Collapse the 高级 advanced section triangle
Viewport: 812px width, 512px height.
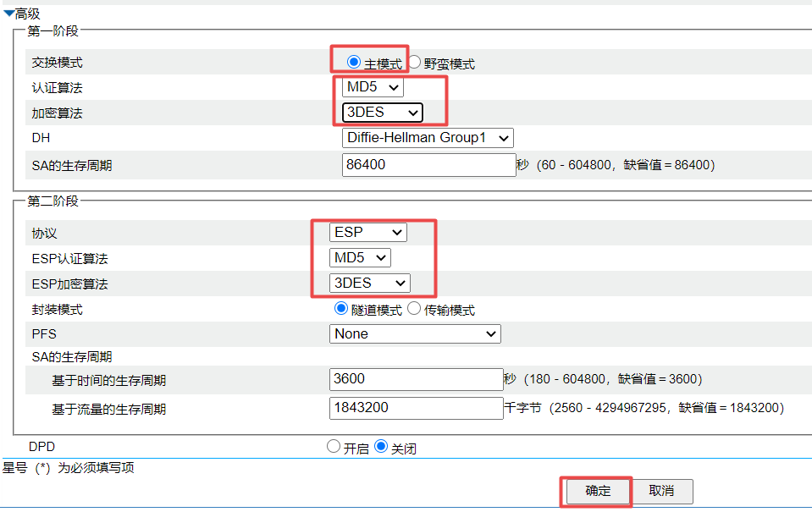[x=8, y=14]
